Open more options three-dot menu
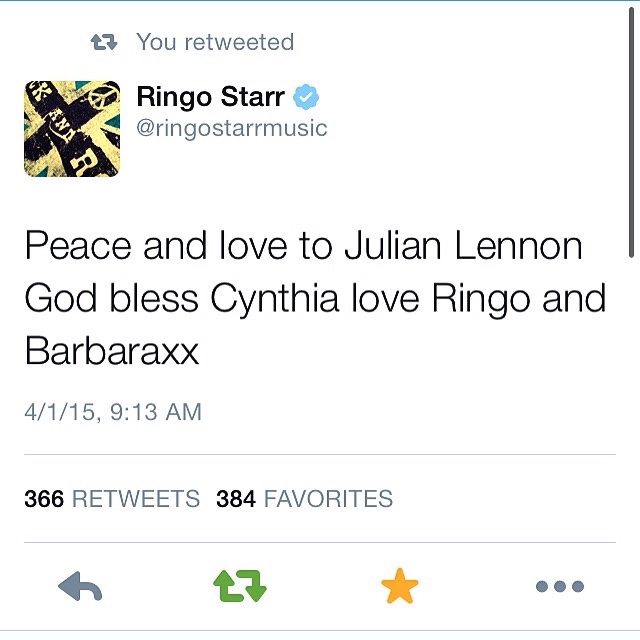 (x=560, y=586)
